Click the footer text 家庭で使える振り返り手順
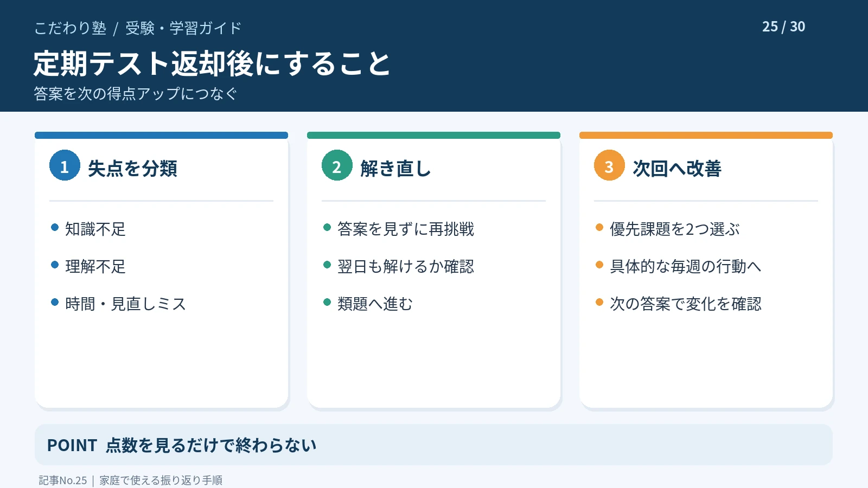 tap(161, 480)
